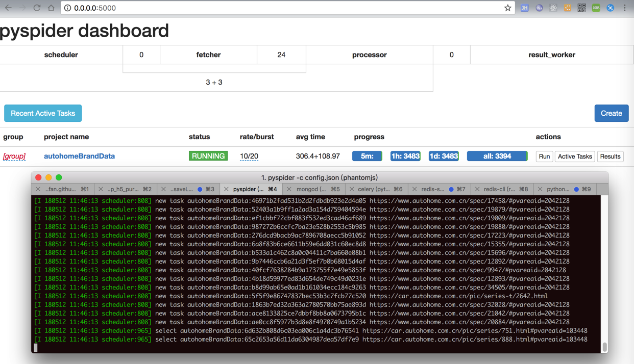
Task: Click the browser home icon
Action: (51, 8)
